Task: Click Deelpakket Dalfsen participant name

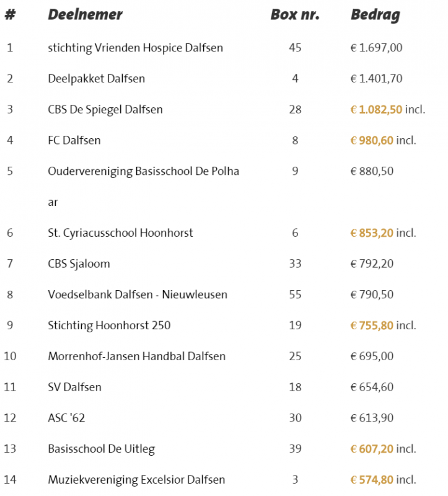Action: click(x=96, y=79)
